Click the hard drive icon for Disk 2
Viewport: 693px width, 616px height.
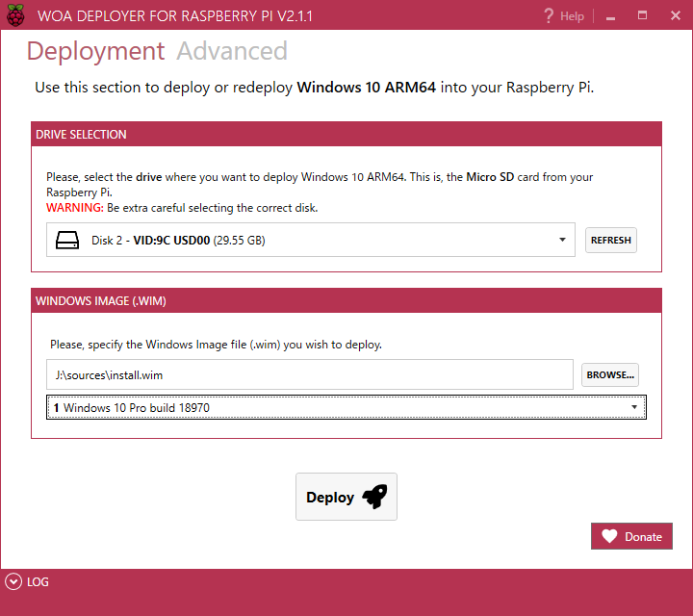click(x=67, y=241)
